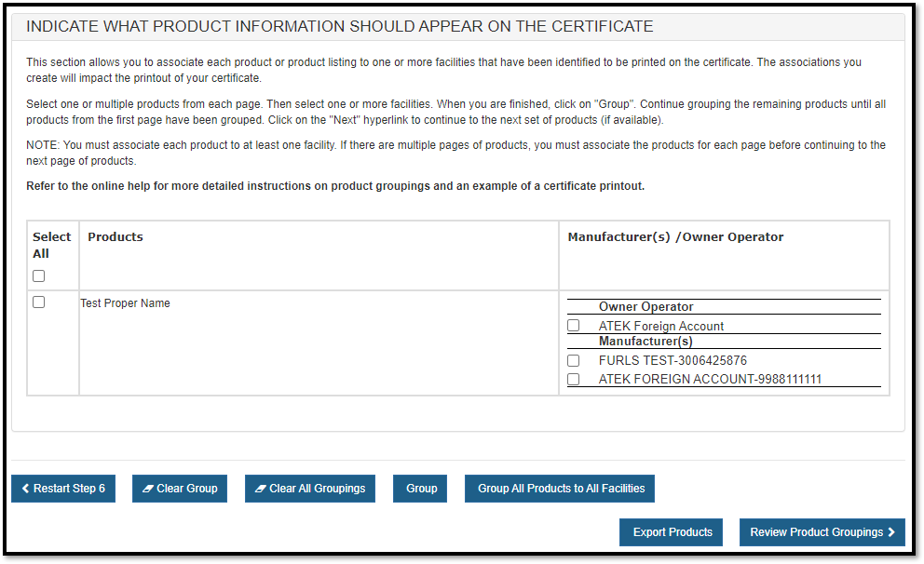Viewport: 924px width, 564px height.
Task: Enable the ATEK Foreign Account owner operator checkbox
Action: click(x=574, y=326)
